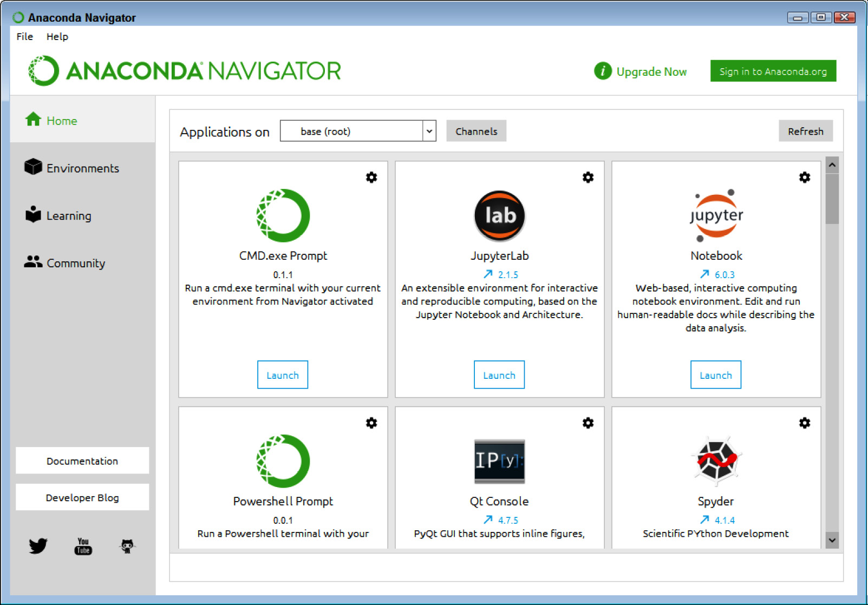868x605 pixels.
Task: Click the applications list scrollbar thumb
Action: click(832, 199)
